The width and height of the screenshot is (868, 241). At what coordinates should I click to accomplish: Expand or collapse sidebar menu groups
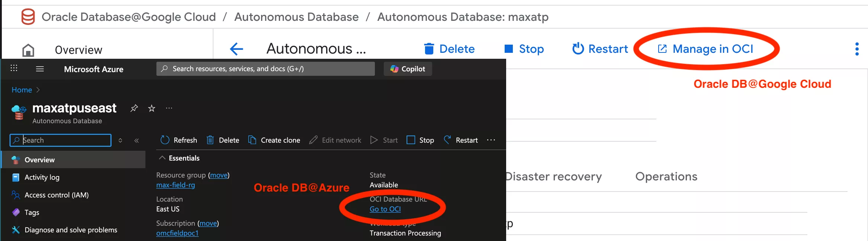pos(120,141)
